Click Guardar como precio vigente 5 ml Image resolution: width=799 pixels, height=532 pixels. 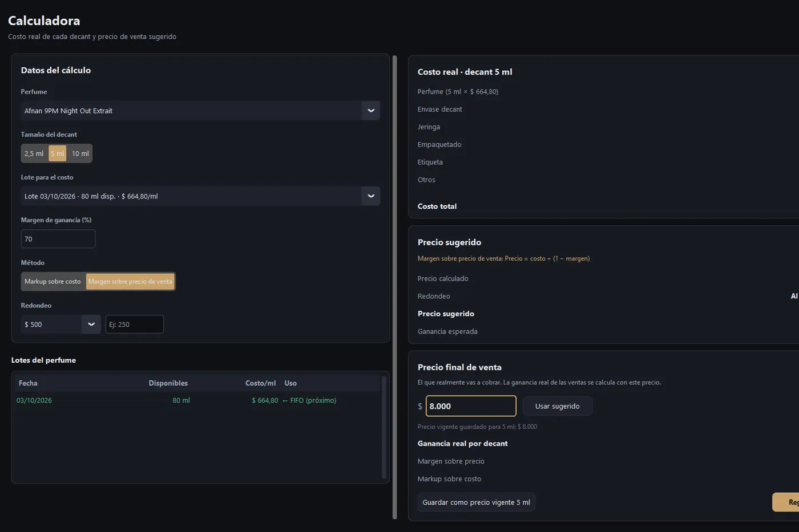pyautogui.click(x=477, y=502)
